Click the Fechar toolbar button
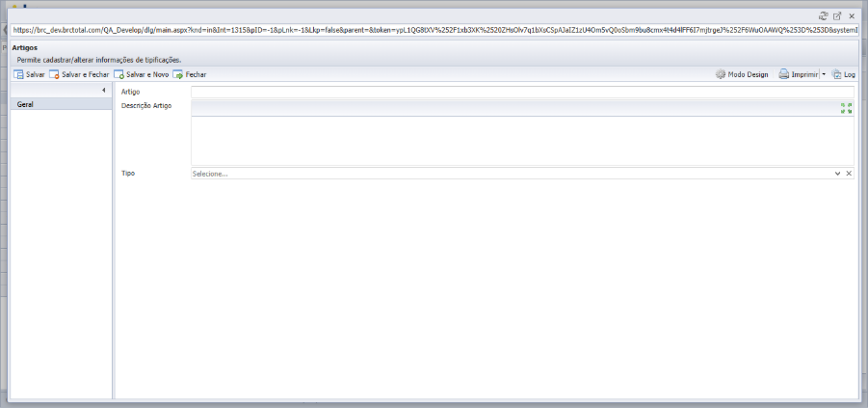Viewport: 868px width, 408px height. click(190, 74)
